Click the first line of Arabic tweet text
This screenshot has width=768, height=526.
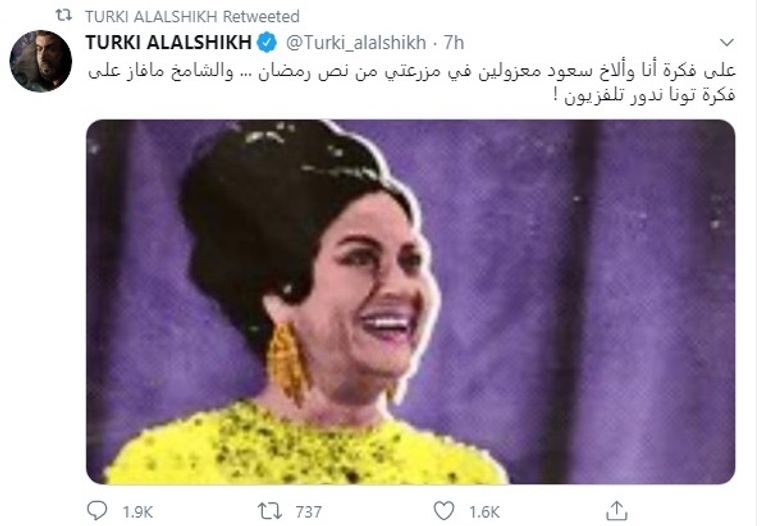(x=412, y=72)
